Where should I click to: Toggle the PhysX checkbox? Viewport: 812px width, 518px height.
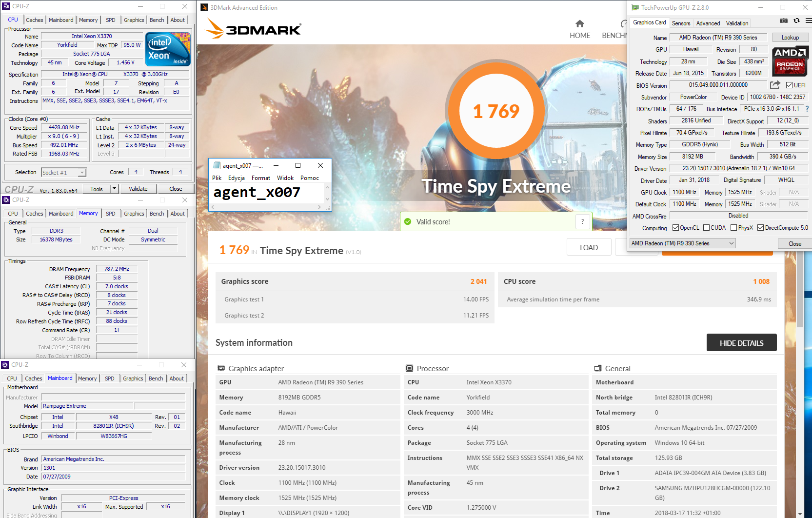[x=733, y=228]
